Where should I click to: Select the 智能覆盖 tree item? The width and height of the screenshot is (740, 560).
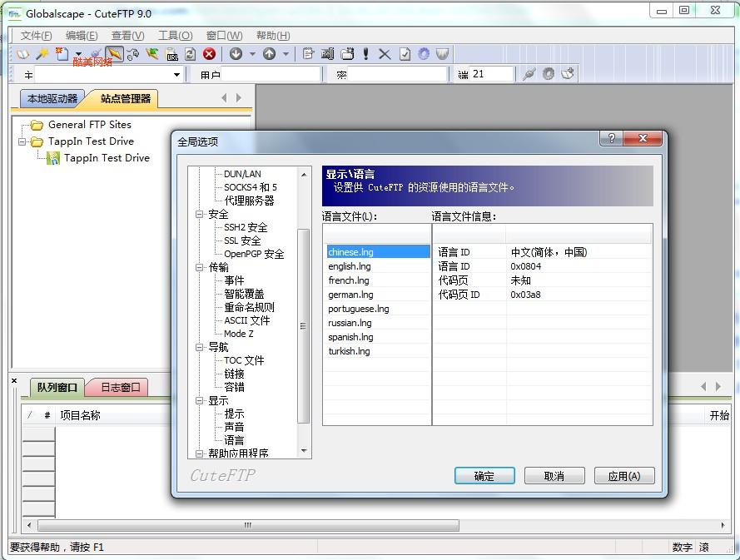244,294
